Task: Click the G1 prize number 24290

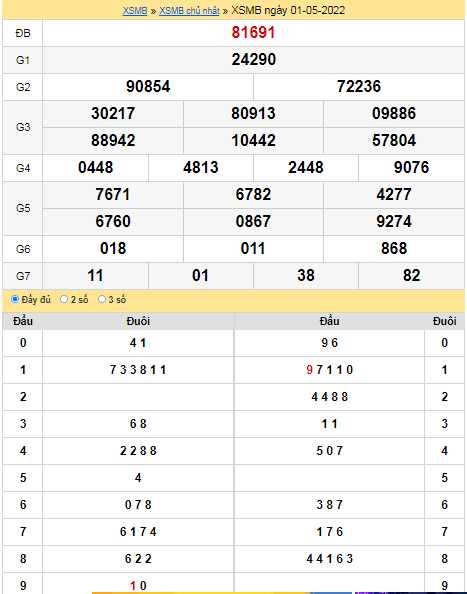Action: [253, 59]
